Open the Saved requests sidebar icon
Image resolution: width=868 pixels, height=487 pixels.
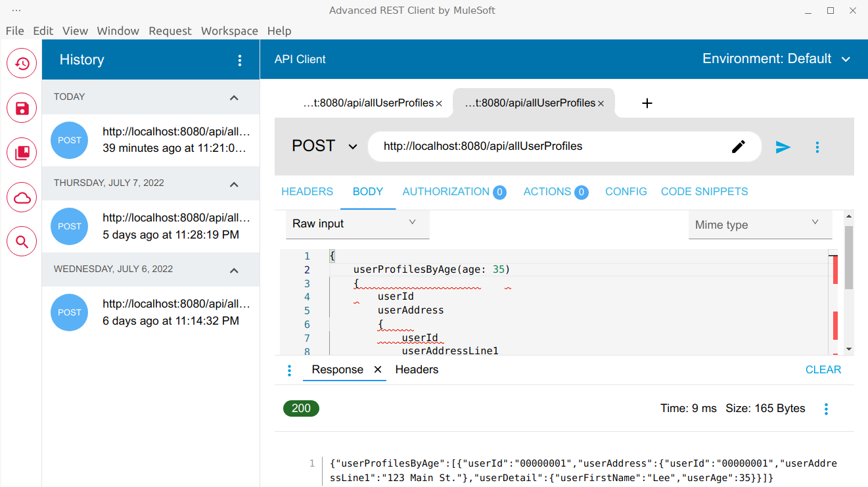point(22,108)
